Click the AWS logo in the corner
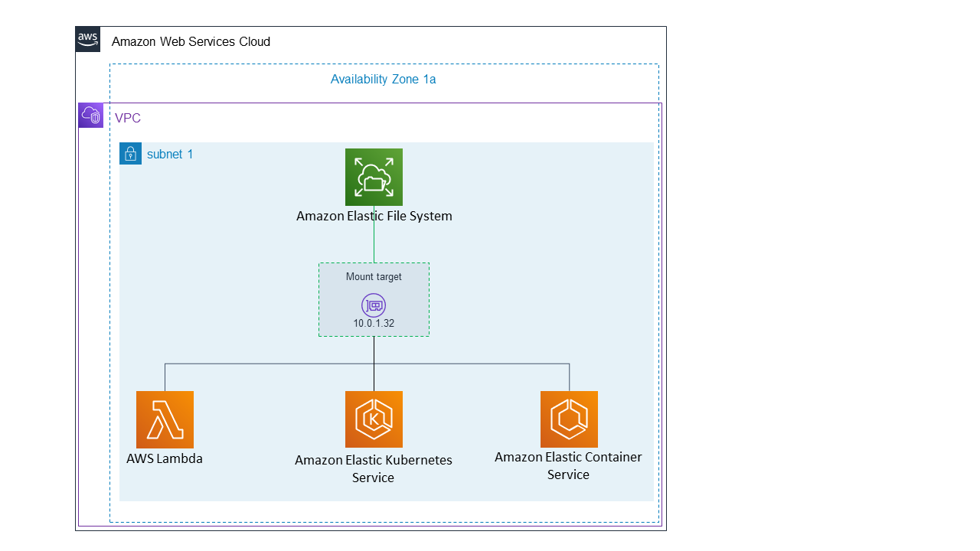The height and width of the screenshot is (551, 980). 87,38
